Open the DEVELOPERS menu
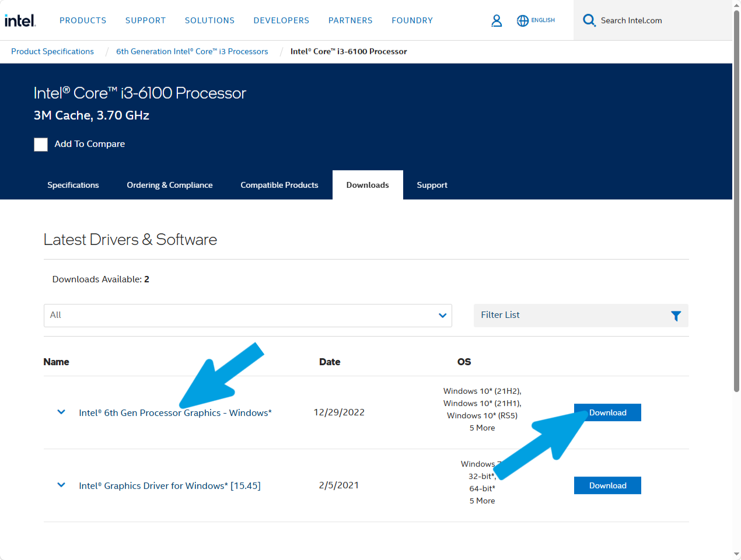This screenshot has height=560, width=741. click(x=281, y=20)
